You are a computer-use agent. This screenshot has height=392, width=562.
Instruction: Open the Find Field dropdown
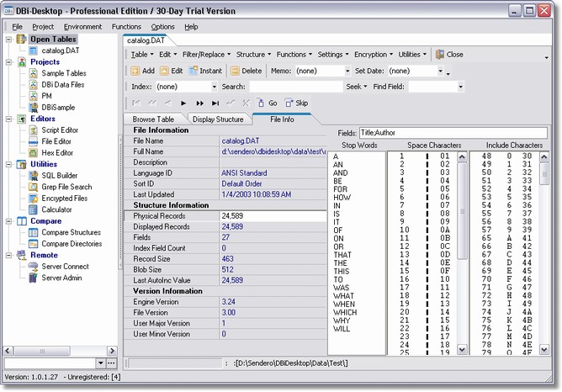(460, 87)
